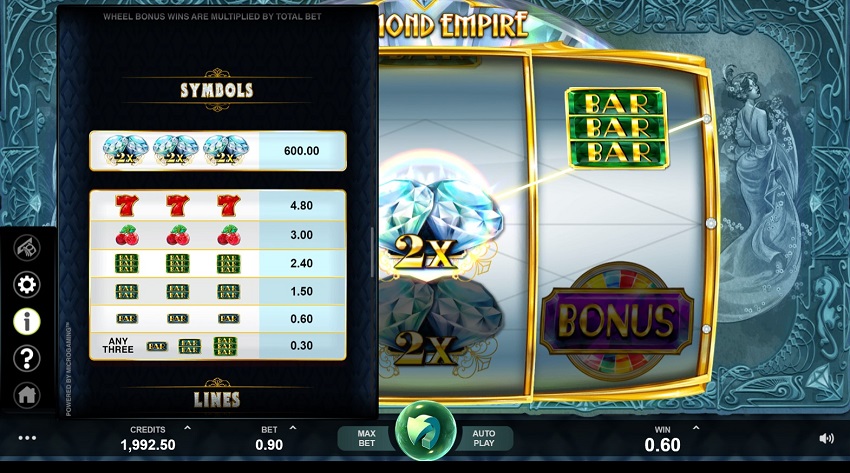Screen dimensions: 850x473
Task: Expand the Bet amount caret
Action: tap(293, 428)
